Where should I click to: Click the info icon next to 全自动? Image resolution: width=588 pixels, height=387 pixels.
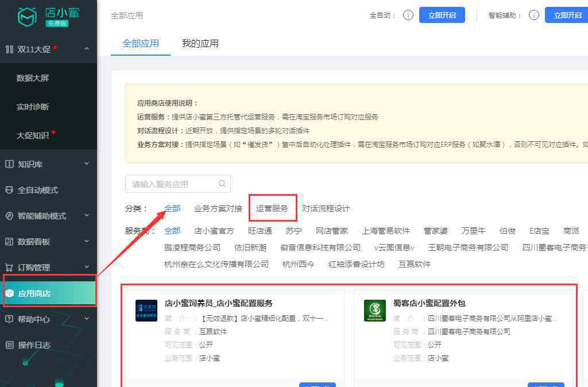[x=408, y=15]
